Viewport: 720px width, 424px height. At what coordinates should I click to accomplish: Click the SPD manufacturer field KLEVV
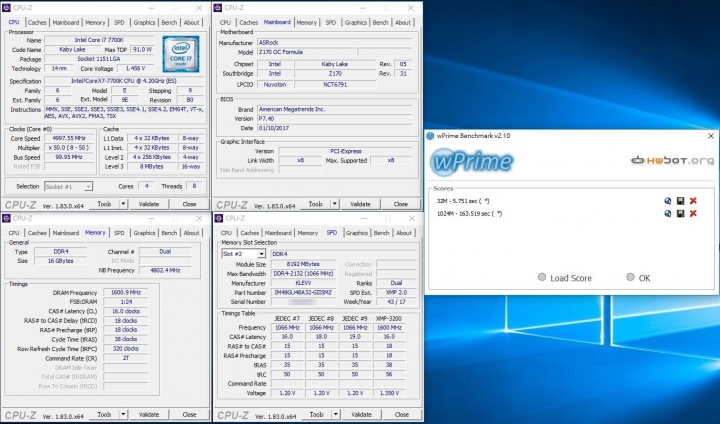pos(303,283)
